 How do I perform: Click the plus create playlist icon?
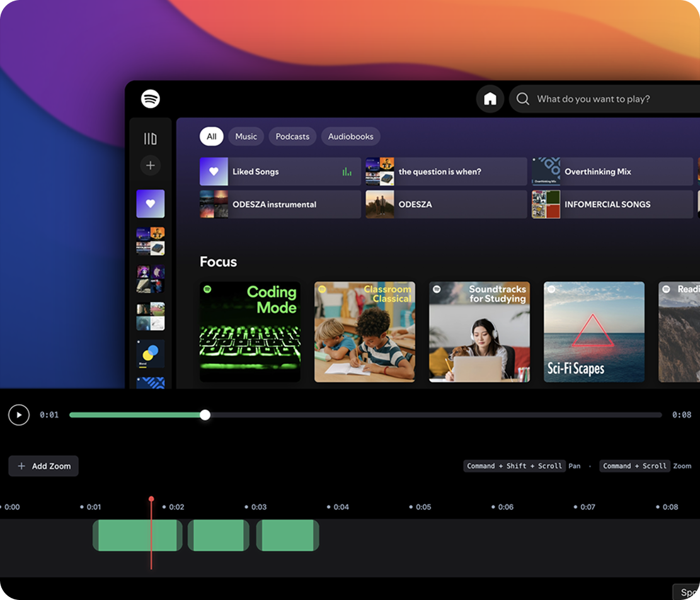point(151,166)
